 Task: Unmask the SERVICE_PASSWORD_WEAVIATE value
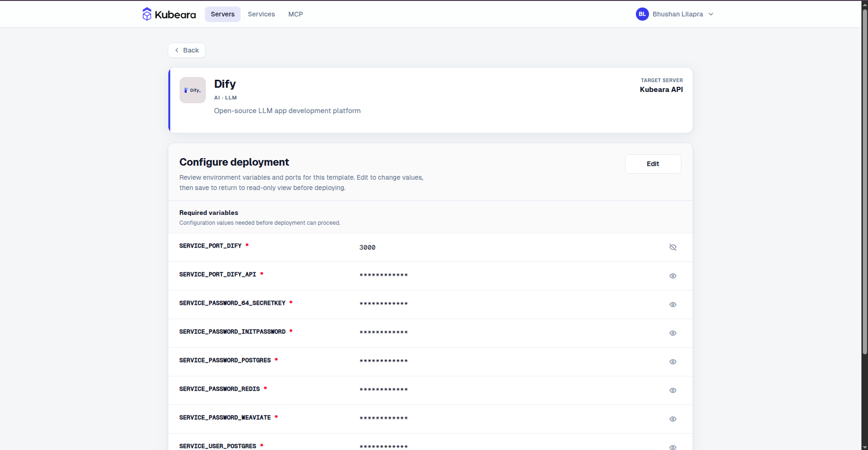(673, 419)
